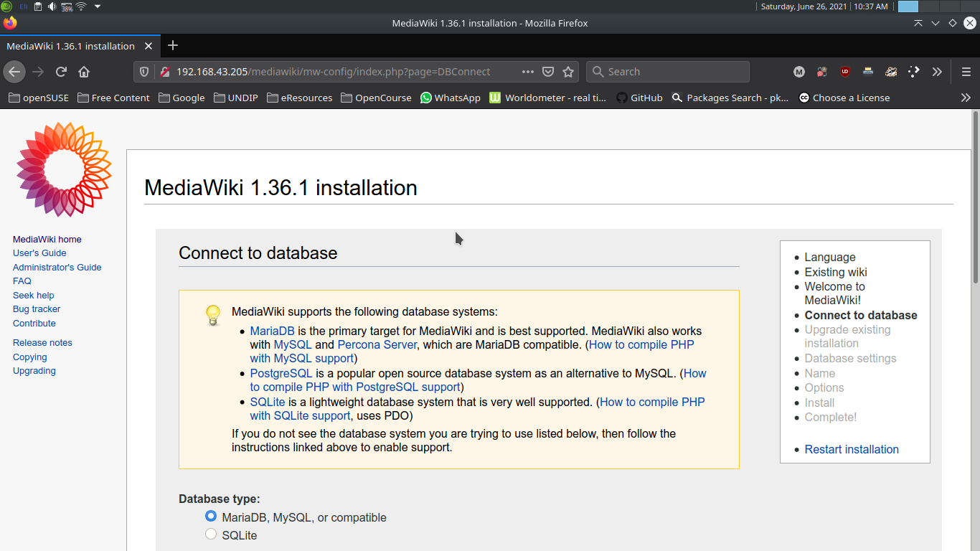Open the MediaWiki home sidebar link
This screenshot has width=980, height=551.
click(47, 240)
